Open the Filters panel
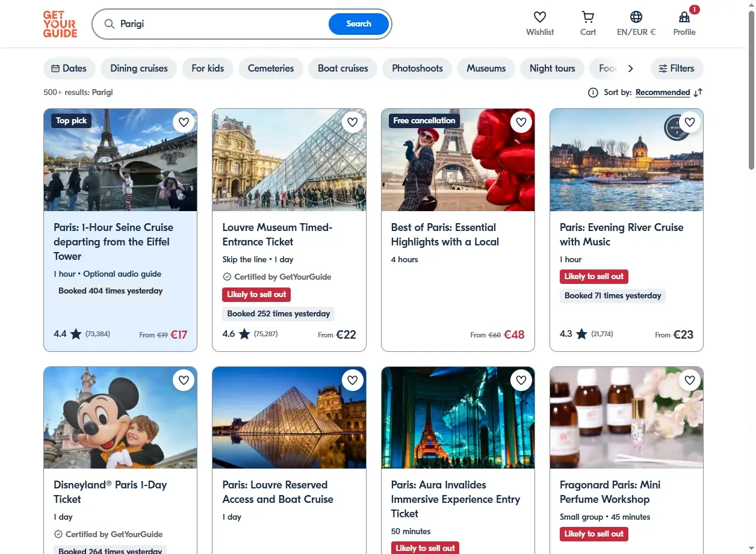Screen dimensions: 756x554 [x=677, y=69]
